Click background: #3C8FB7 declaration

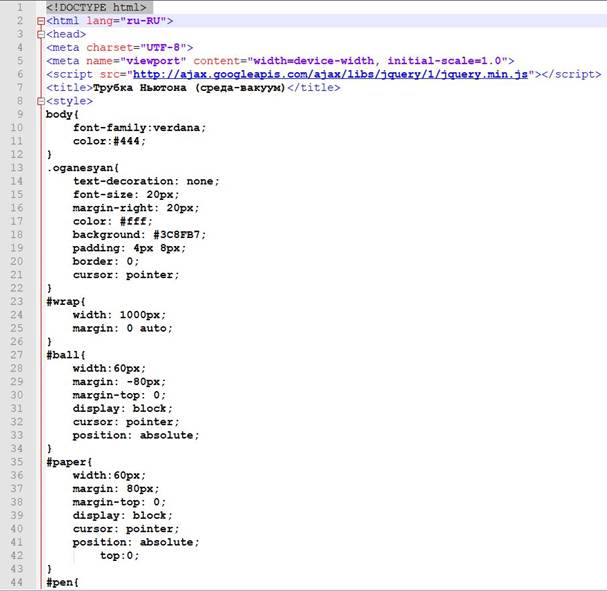pyautogui.click(x=139, y=235)
